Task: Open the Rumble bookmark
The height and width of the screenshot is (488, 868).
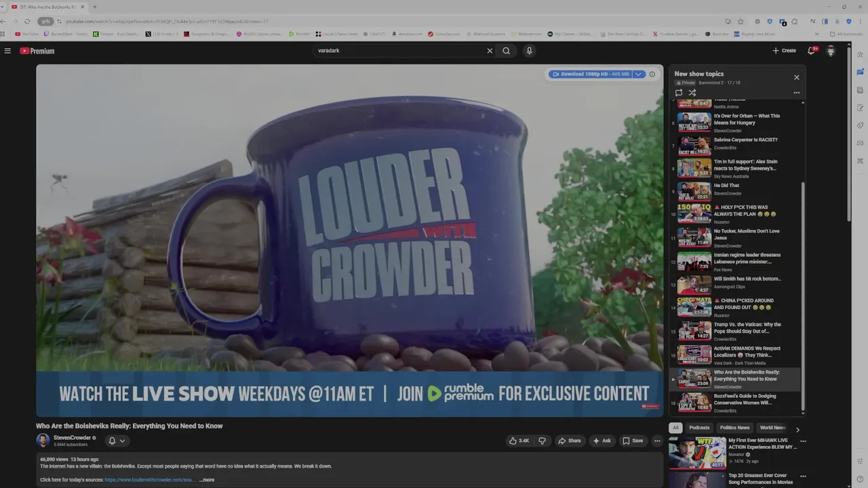Action: pos(299,34)
